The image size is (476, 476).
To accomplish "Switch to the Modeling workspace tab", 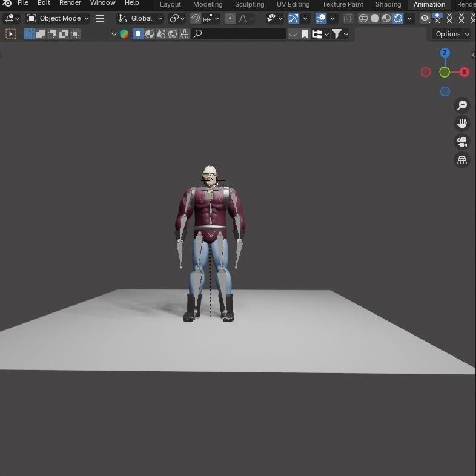I will click(208, 4).
